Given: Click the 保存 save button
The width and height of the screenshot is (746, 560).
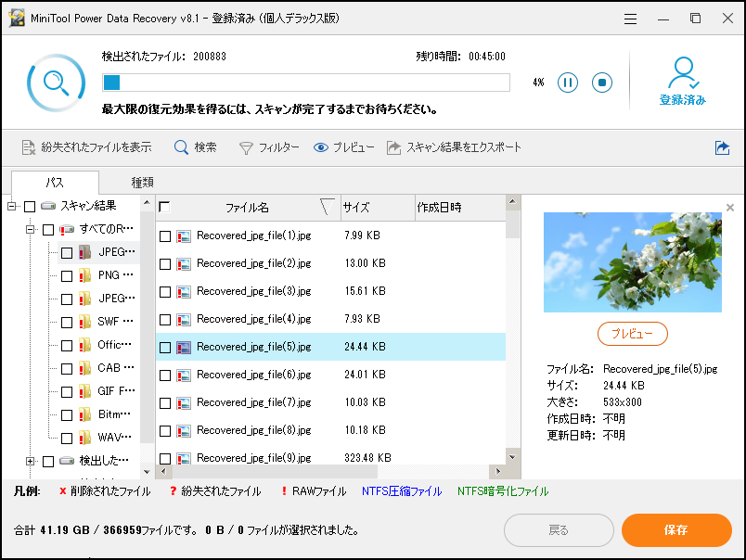Looking at the screenshot, I should (676, 530).
